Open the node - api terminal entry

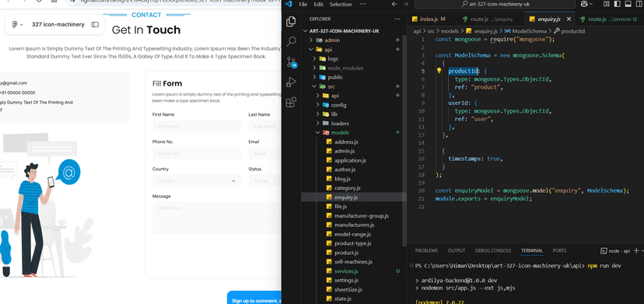[615, 250]
